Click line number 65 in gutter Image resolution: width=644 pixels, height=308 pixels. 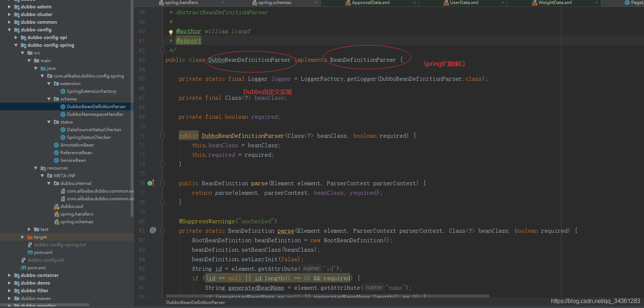click(142, 79)
